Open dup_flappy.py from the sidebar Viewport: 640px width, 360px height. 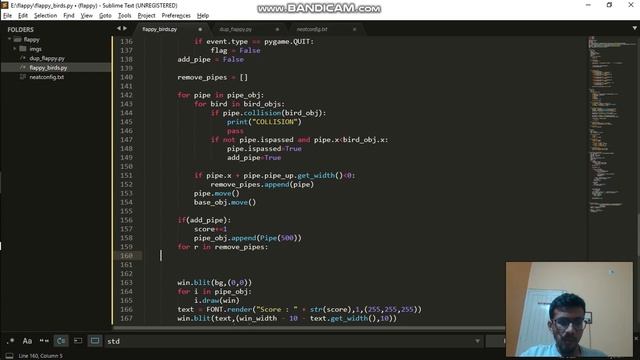click(47, 58)
